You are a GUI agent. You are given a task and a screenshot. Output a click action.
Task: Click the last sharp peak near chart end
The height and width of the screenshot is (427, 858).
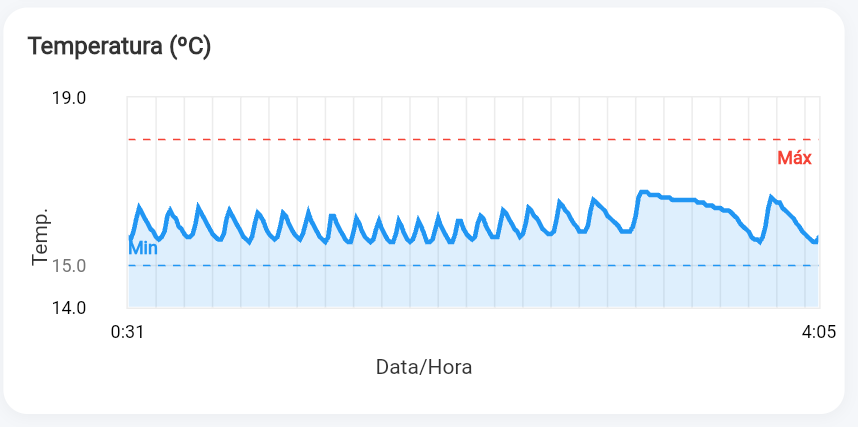point(770,197)
